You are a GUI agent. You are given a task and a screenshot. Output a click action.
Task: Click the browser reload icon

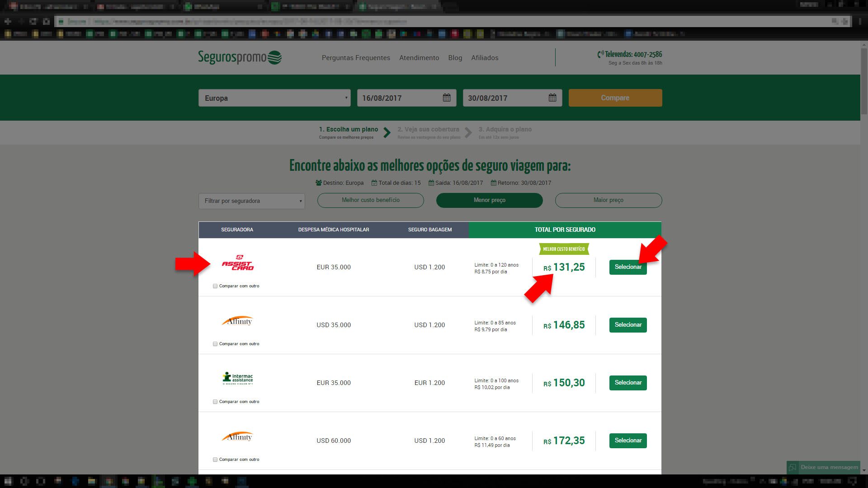click(33, 21)
